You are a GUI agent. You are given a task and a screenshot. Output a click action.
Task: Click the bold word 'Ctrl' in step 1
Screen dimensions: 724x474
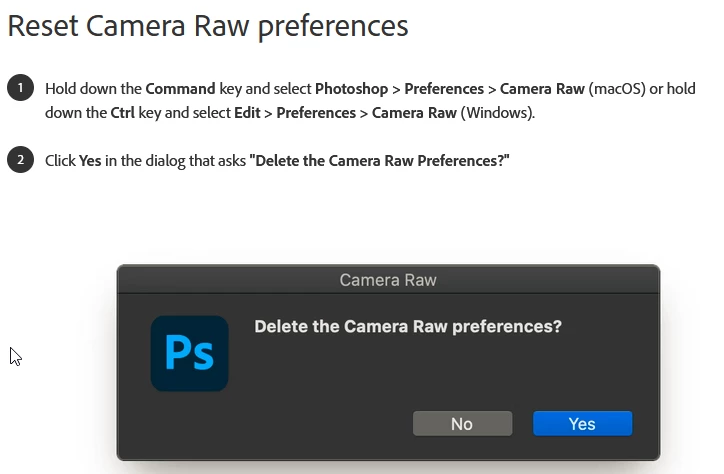[123, 113]
